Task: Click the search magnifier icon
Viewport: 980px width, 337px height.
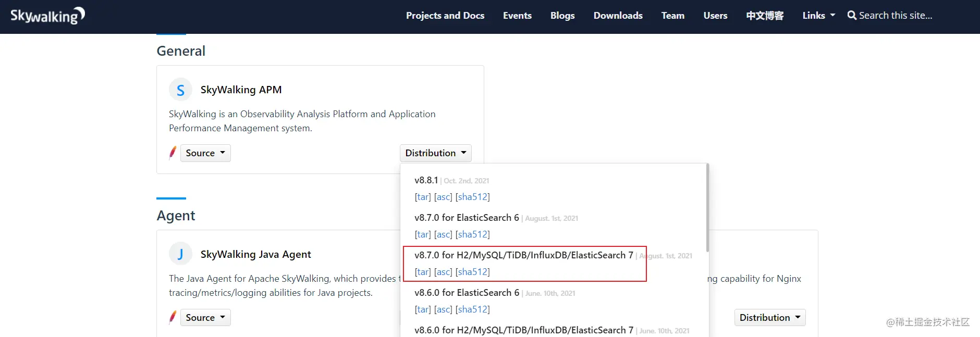Action: tap(852, 16)
